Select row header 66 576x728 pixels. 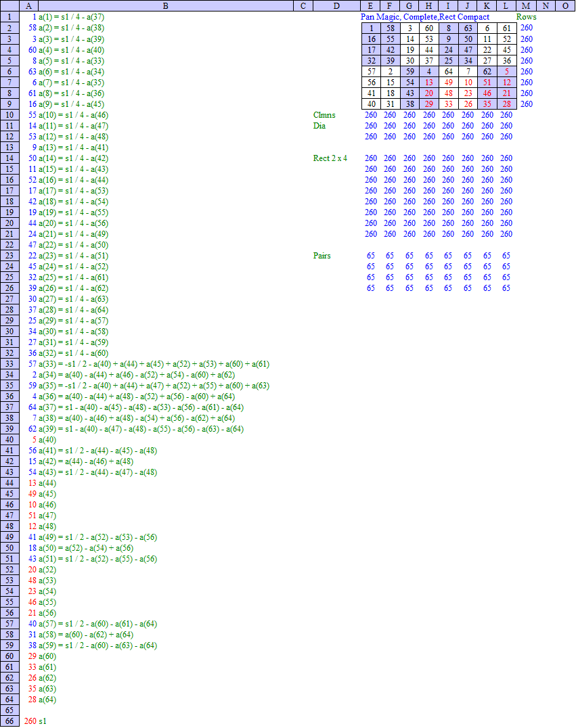coord(9,721)
